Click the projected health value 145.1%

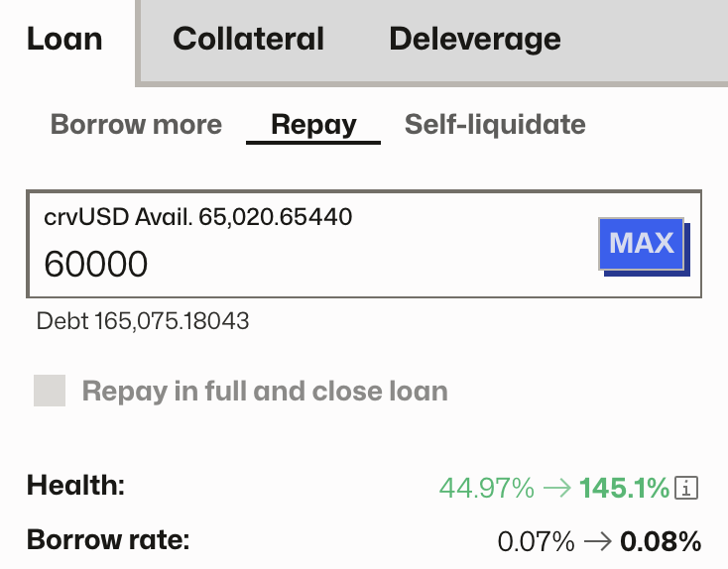tap(624, 488)
